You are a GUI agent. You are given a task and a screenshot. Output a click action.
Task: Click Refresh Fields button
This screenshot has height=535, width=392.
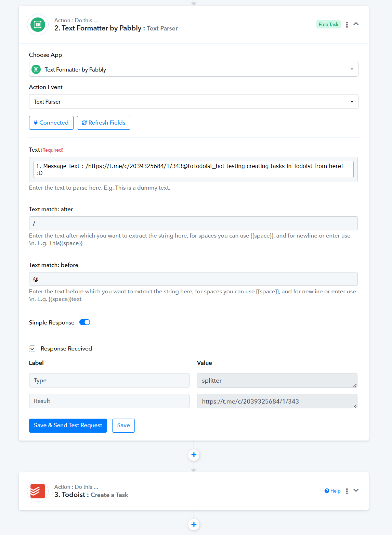[104, 123]
